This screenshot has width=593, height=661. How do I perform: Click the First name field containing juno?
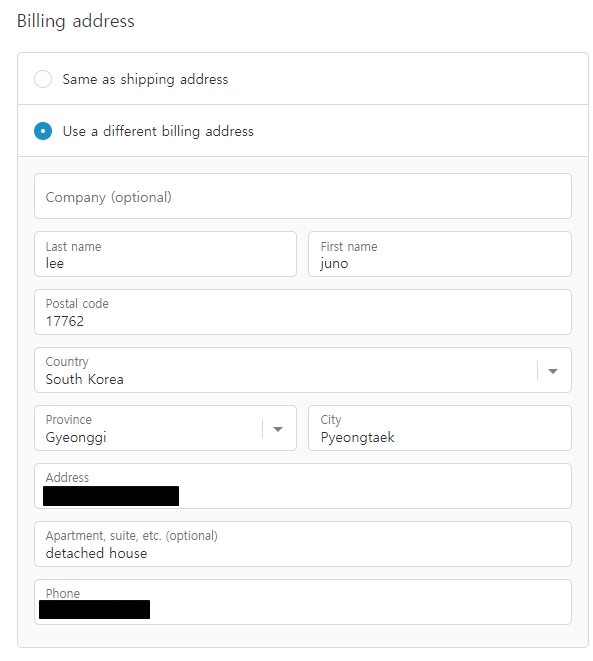click(x=440, y=254)
